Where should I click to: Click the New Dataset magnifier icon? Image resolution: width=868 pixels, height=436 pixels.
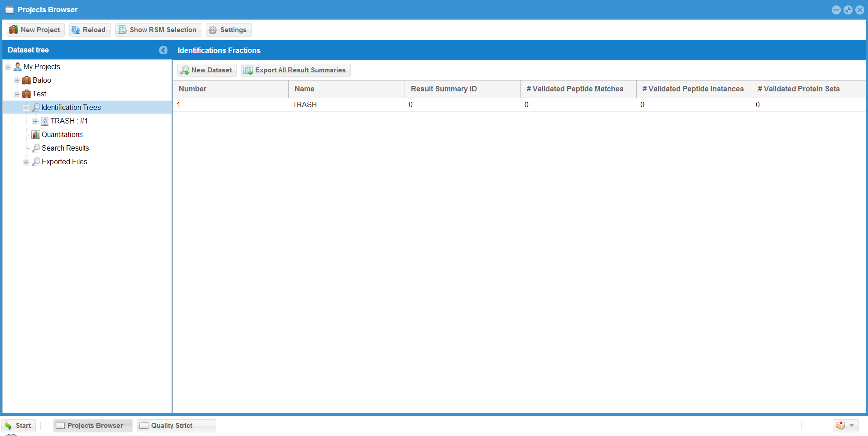(185, 70)
